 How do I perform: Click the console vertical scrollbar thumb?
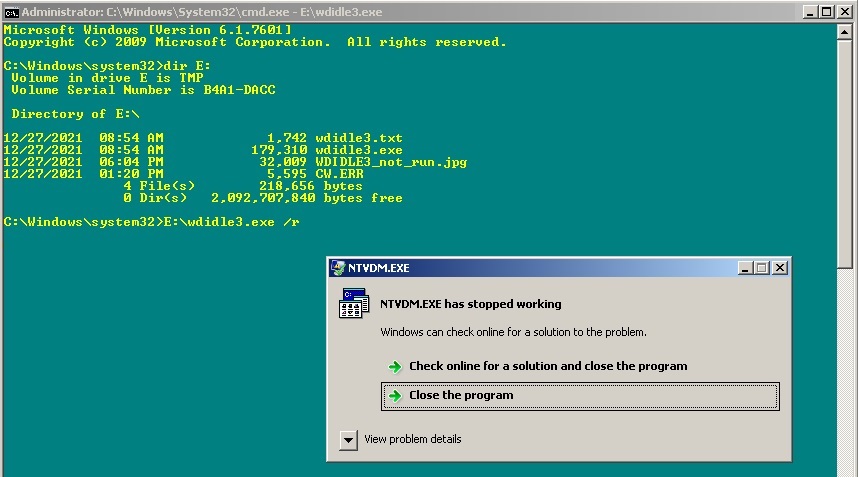tap(844, 154)
